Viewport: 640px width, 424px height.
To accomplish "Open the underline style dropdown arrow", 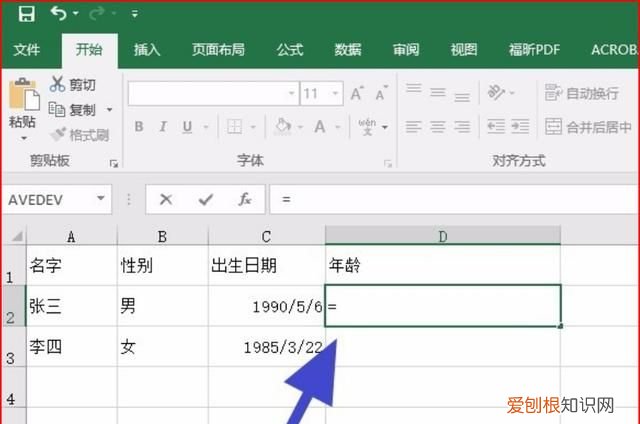I will click(206, 127).
